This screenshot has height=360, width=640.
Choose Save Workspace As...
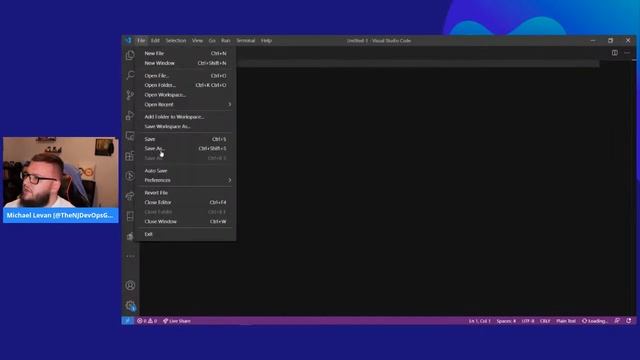pyautogui.click(x=185, y=127)
